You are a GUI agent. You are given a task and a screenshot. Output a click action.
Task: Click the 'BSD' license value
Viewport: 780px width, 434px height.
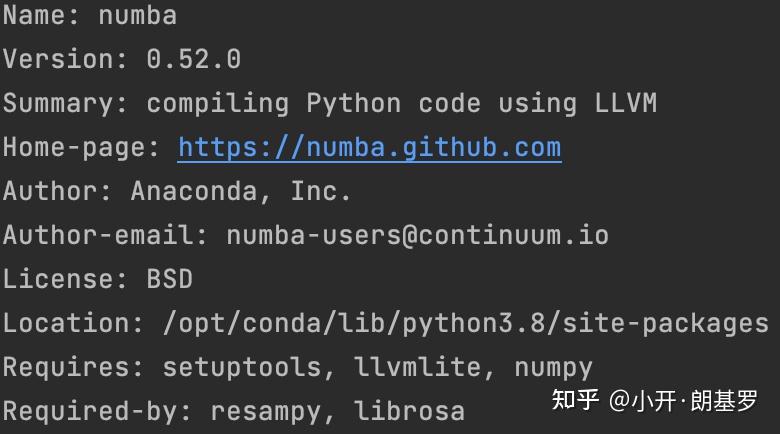pyautogui.click(x=170, y=280)
